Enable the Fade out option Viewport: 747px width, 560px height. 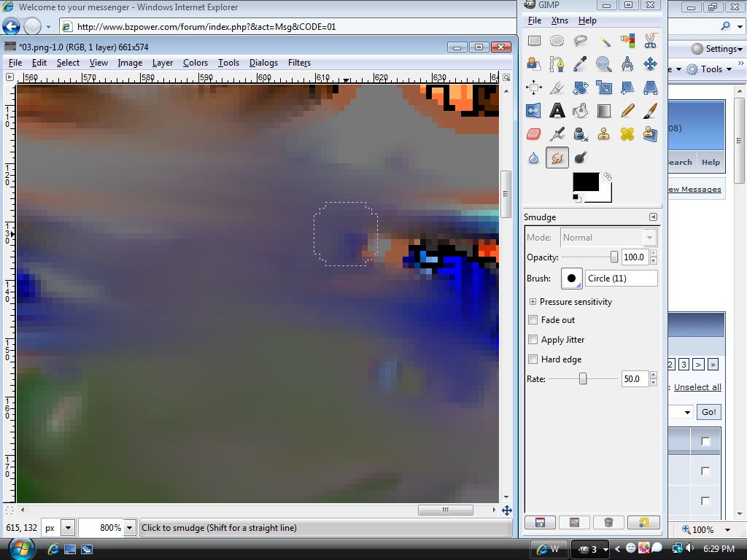[533, 319]
